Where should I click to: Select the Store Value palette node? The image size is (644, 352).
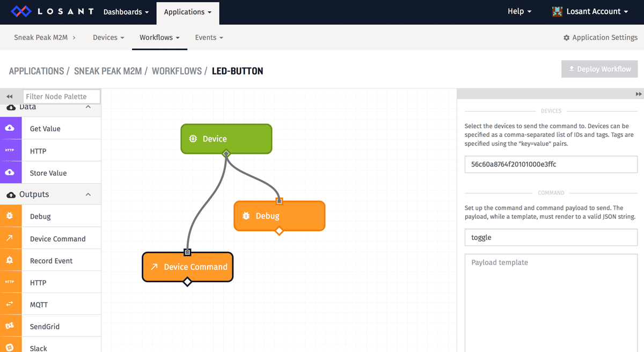pyautogui.click(x=50, y=173)
